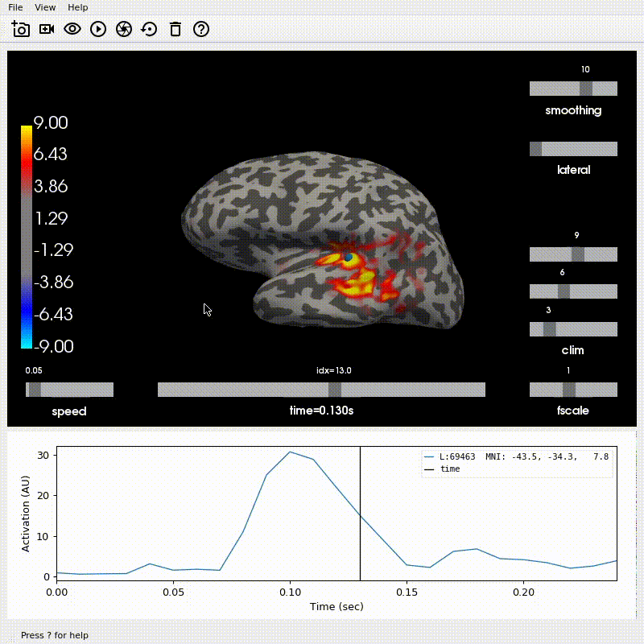Screen dimensions: 644x644
Task: Restore scaling with the reset icon
Action: point(149,29)
